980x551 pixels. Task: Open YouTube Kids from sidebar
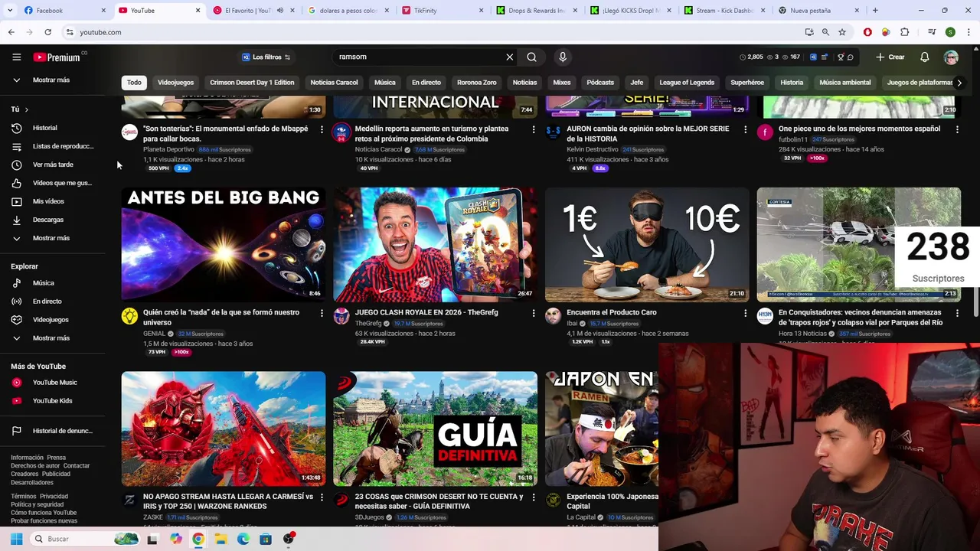53,401
